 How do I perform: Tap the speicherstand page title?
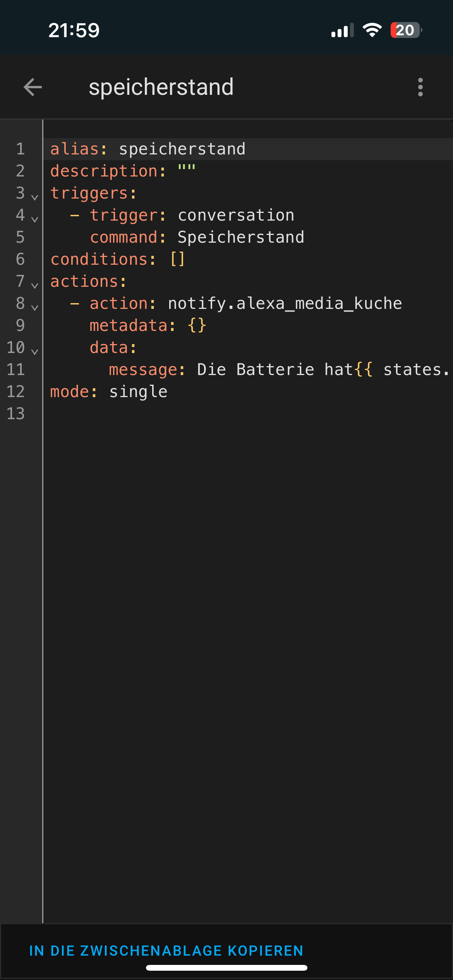tap(161, 87)
